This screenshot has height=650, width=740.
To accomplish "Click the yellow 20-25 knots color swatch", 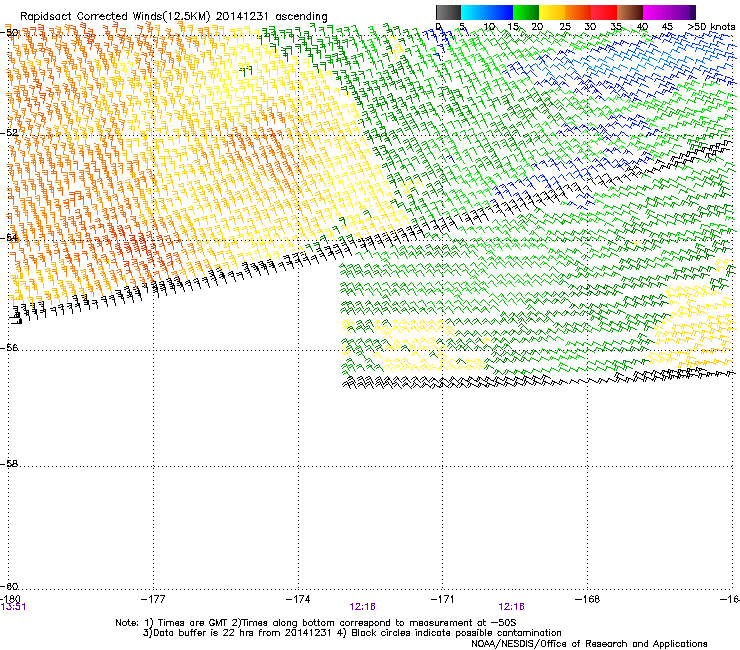I will pyautogui.click(x=552, y=12).
